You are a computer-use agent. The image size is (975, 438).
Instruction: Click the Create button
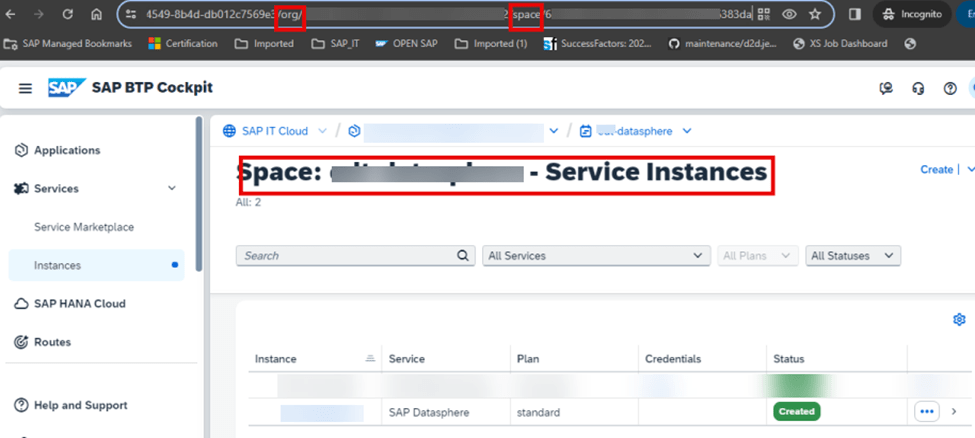click(x=936, y=169)
